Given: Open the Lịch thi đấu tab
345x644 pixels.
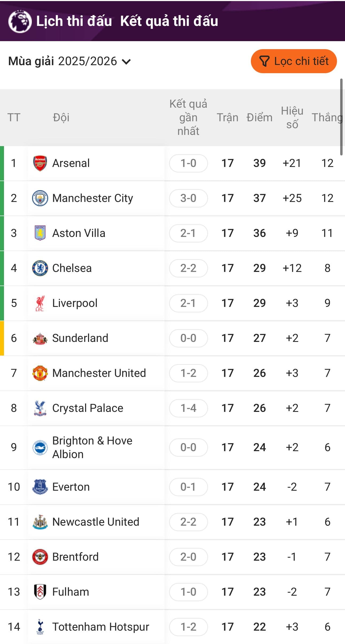Looking at the screenshot, I should click(74, 21).
